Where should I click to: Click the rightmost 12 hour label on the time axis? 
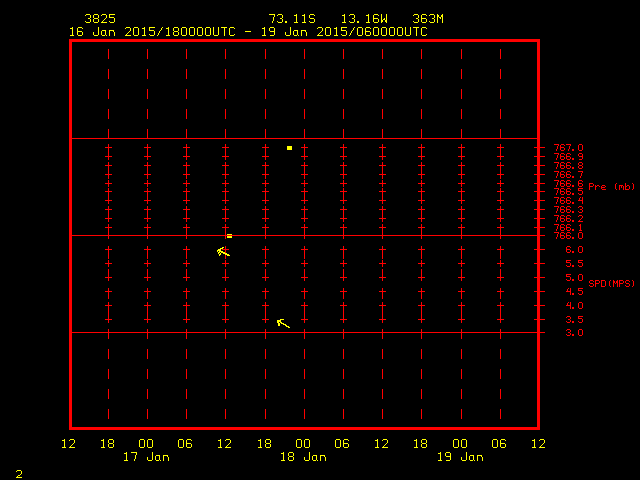[x=539, y=444]
